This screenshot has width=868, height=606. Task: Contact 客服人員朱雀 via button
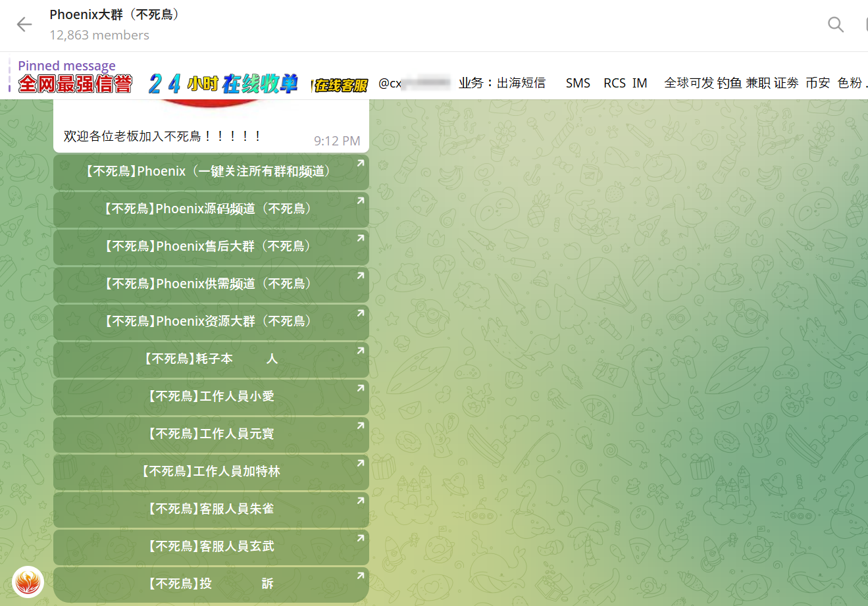211,510
